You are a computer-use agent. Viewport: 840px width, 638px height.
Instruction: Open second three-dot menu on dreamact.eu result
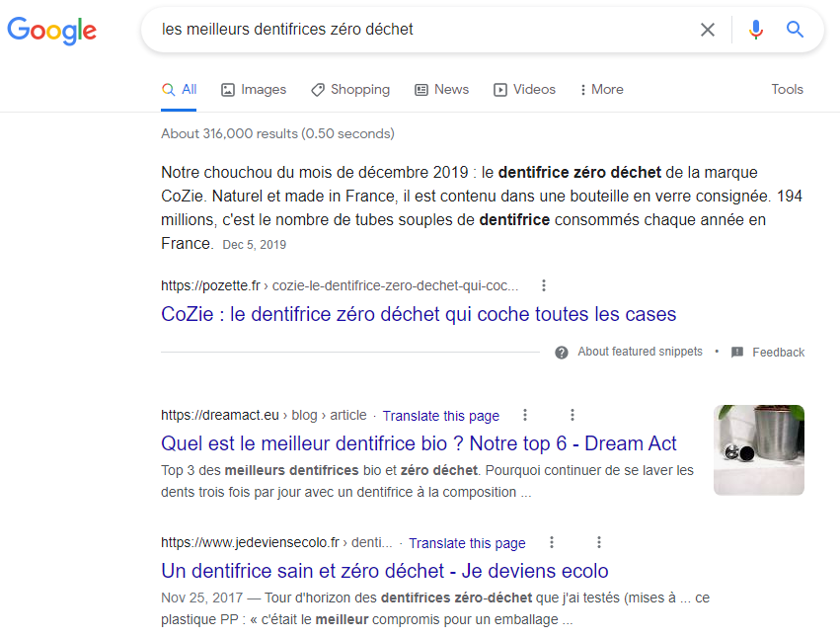coord(573,415)
